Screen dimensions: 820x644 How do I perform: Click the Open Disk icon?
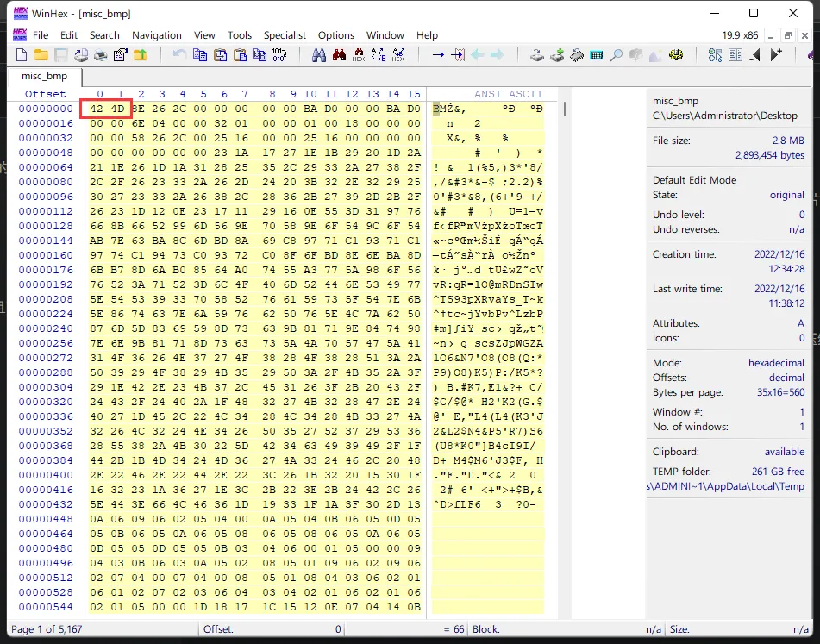536,55
